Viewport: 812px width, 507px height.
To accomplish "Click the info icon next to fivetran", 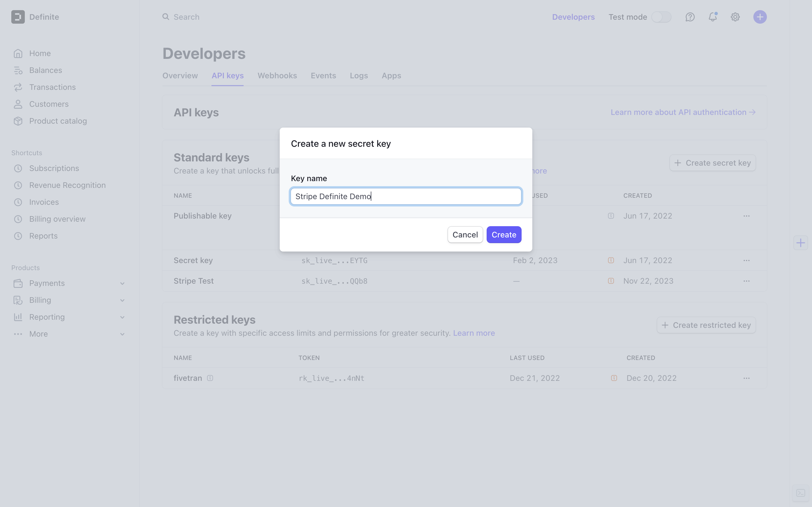I will coord(210,378).
